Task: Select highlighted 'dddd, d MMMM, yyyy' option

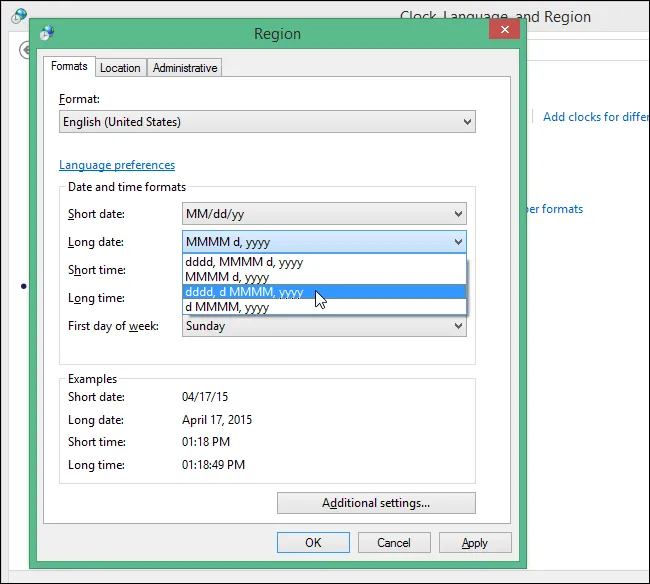Action: [324, 292]
